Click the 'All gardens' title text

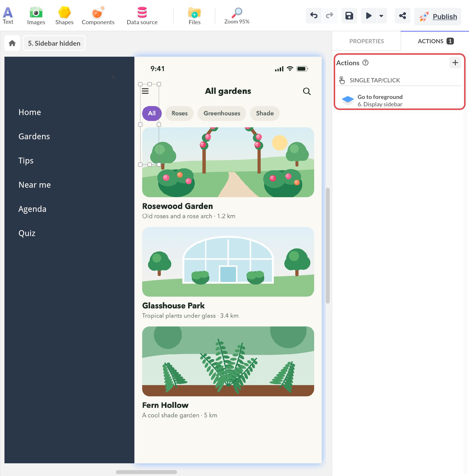point(228,91)
